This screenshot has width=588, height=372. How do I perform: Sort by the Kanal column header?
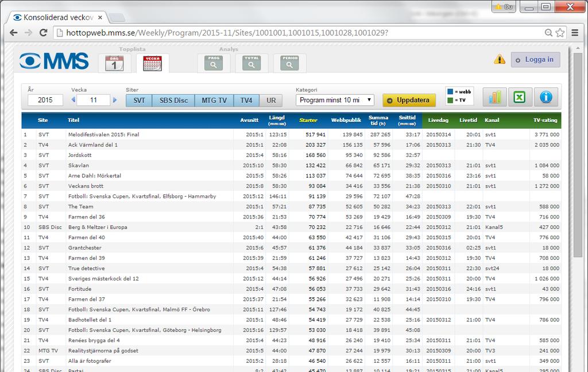tap(492, 120)
